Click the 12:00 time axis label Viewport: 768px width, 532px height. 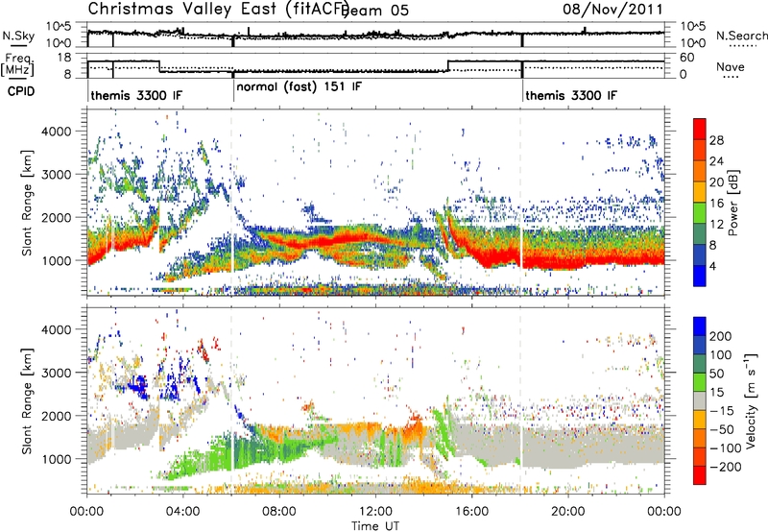coord(375,512)
